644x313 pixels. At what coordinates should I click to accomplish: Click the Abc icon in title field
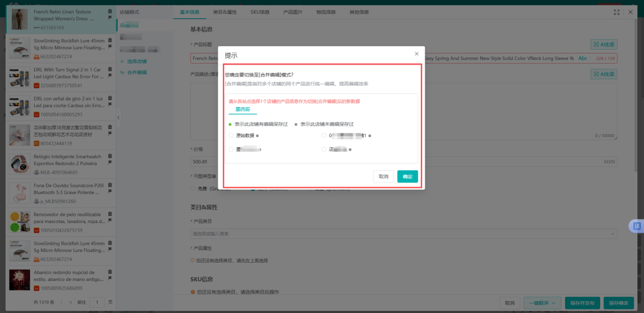(583, 58)
